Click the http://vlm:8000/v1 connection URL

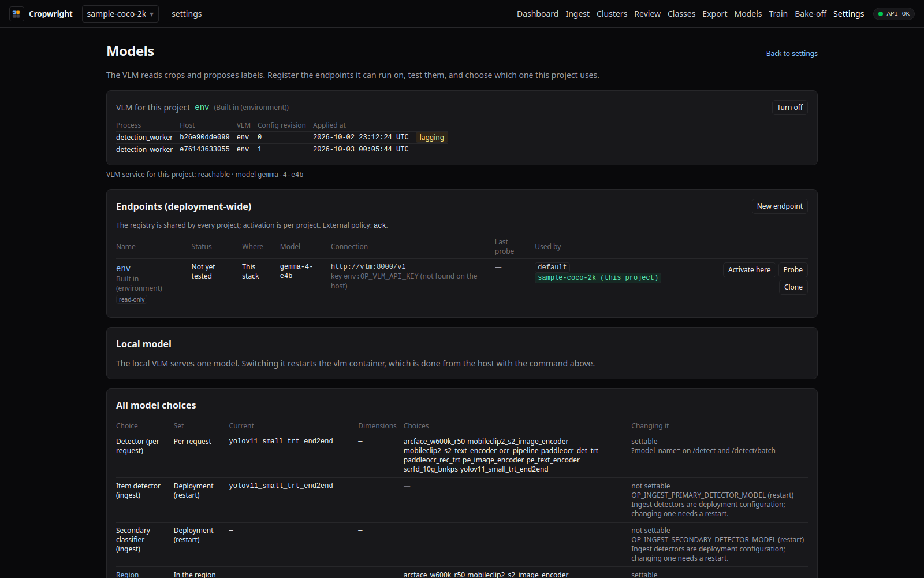pos(368,267)
